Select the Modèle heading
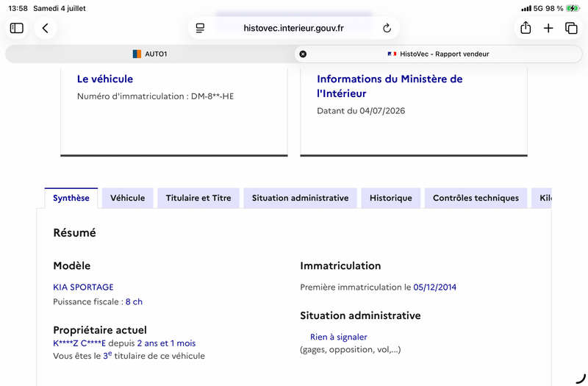This screenshot has width=588, height=386. 72,266
